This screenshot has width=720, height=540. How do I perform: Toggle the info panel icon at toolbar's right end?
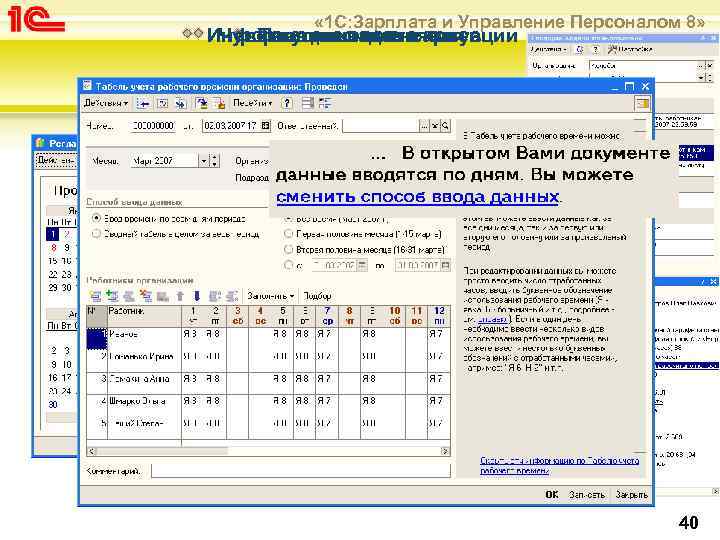coord(642,104)
